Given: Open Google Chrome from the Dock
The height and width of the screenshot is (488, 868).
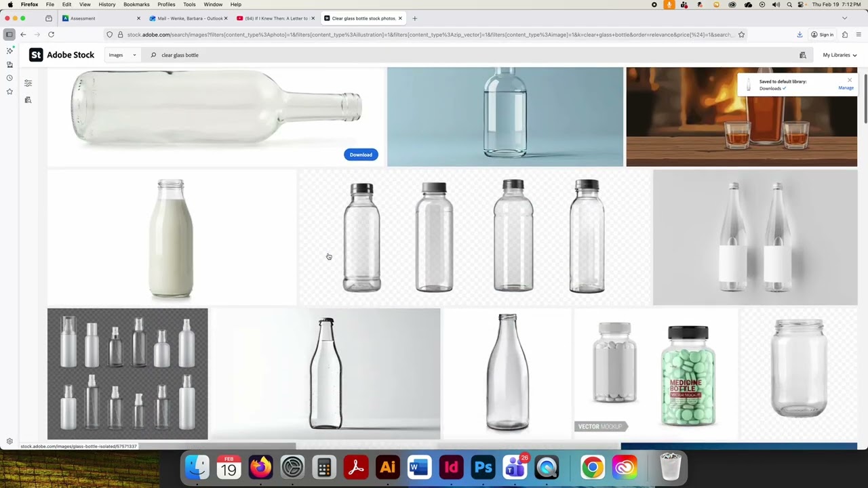Looking at the screenshot, I should tap(592, 467).
